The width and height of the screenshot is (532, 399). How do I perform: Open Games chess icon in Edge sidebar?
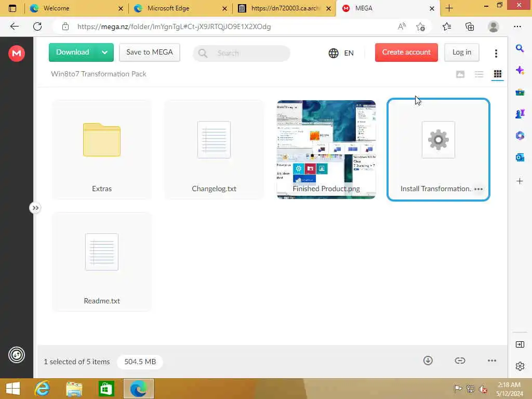click(x=520, y=114)
